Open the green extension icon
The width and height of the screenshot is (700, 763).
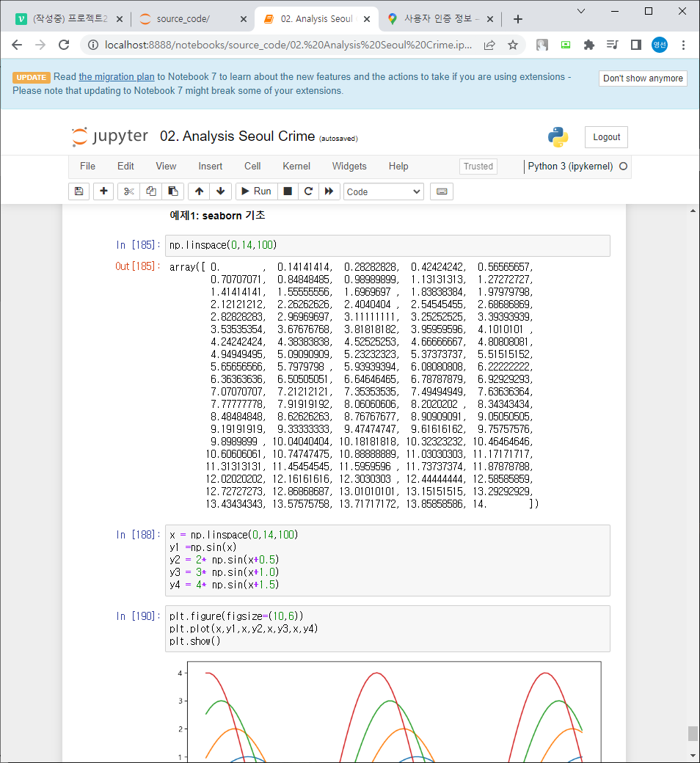tap(566, 45)
